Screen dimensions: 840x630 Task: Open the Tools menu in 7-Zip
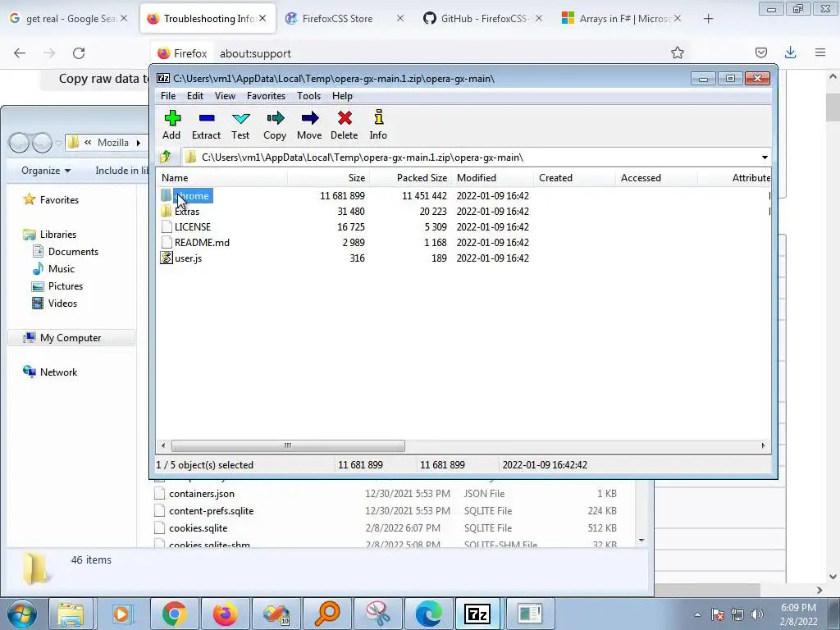(x=309, y=96)
